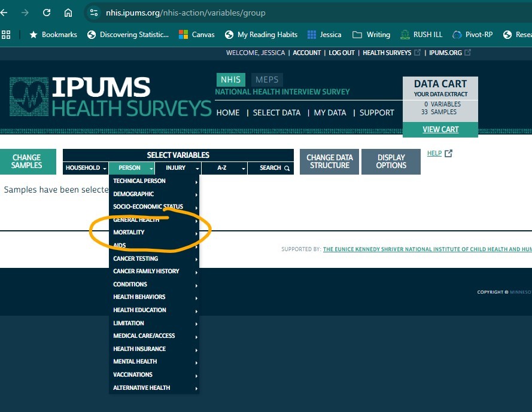Expand the A-Z variables dropdown
This screenshot has width=532, height=412.
[224, 168]
